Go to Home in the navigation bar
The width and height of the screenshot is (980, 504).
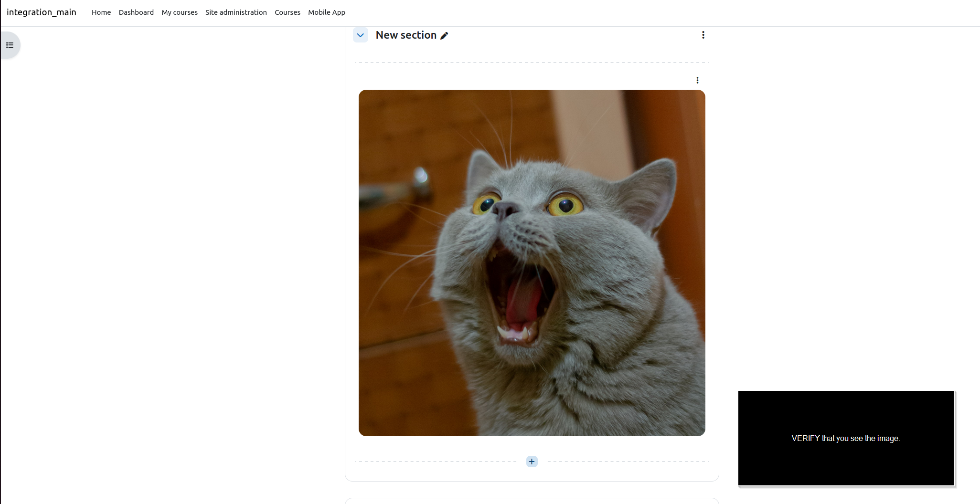click(101, 12)
